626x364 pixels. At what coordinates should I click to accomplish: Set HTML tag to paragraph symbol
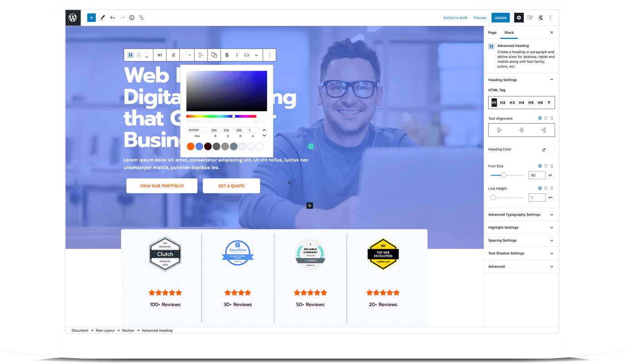pos(549,103)
